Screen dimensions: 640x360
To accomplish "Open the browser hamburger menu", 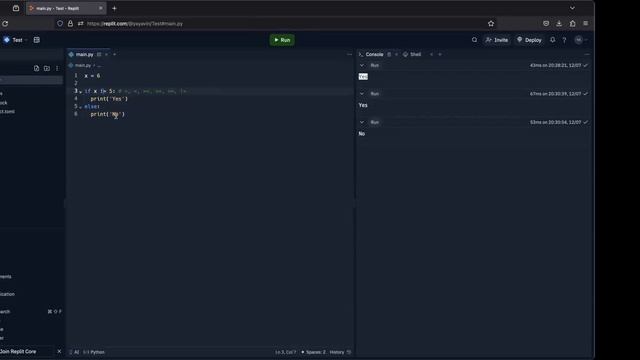I will coord(586,24).
